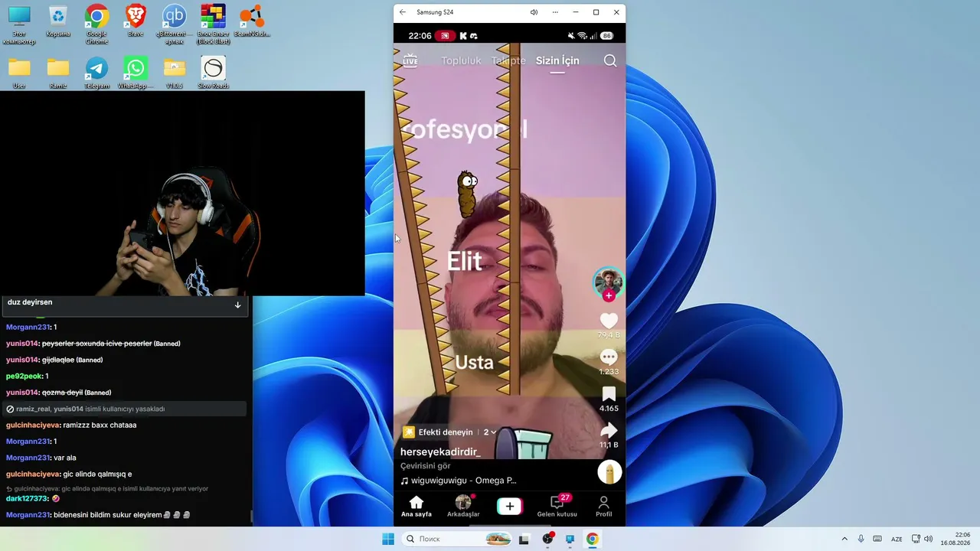Create a new post with the plus button

coord(510,506)
